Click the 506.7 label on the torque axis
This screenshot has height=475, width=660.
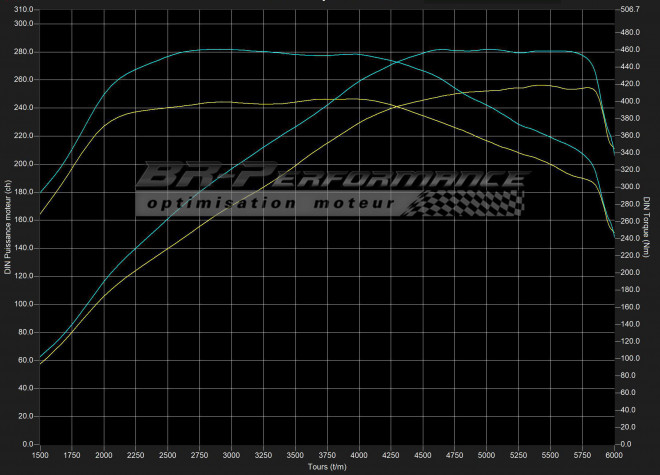[x=632, y=9]
